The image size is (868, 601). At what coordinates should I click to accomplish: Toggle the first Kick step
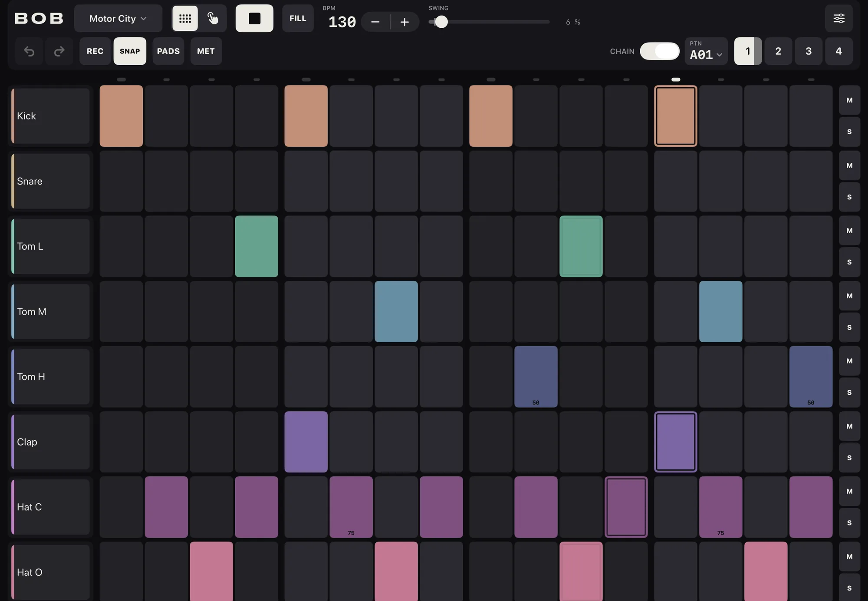pos(121,116)
